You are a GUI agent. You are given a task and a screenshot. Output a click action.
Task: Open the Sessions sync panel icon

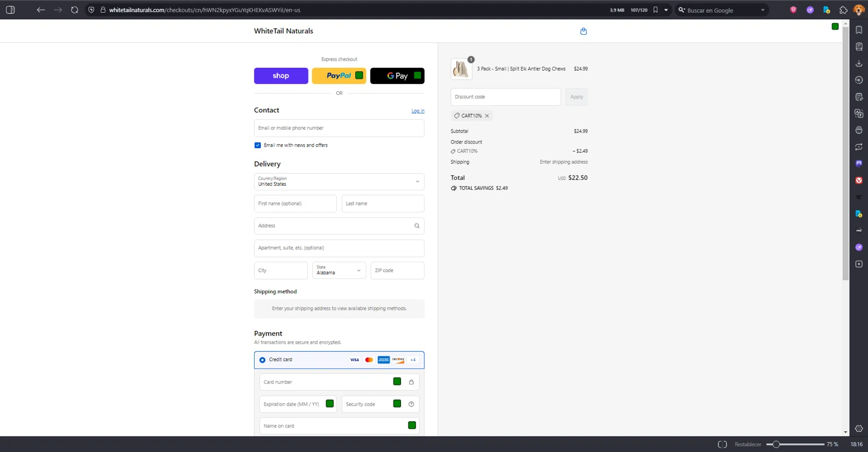tap(859, 147)
